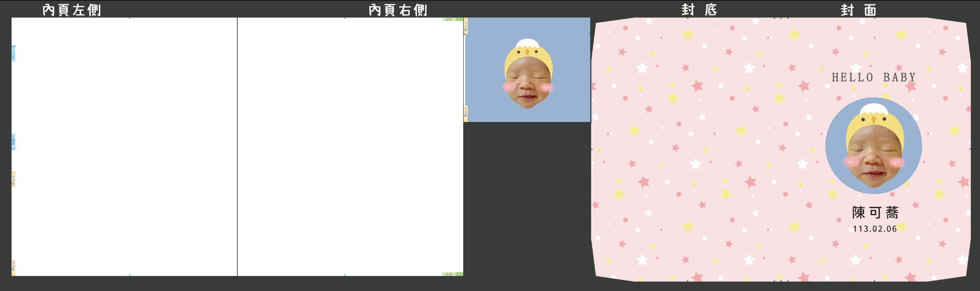Select the name text 陳可蕎

click(x=875, y=213)
